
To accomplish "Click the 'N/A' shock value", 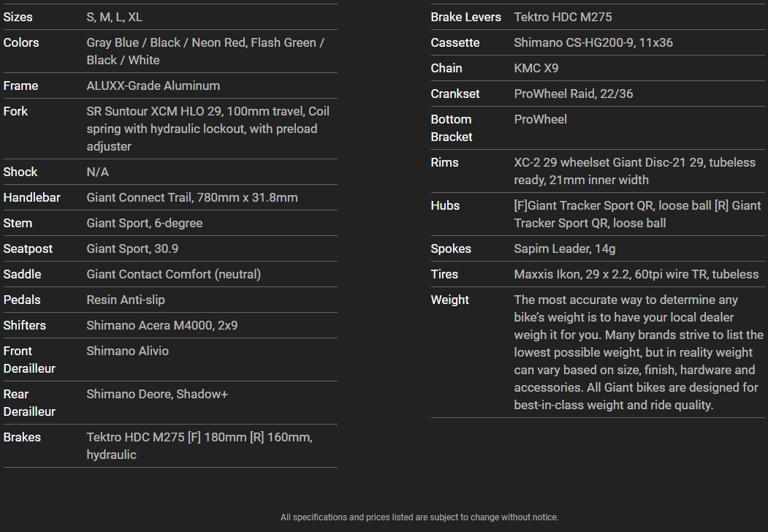I will 97,172.
